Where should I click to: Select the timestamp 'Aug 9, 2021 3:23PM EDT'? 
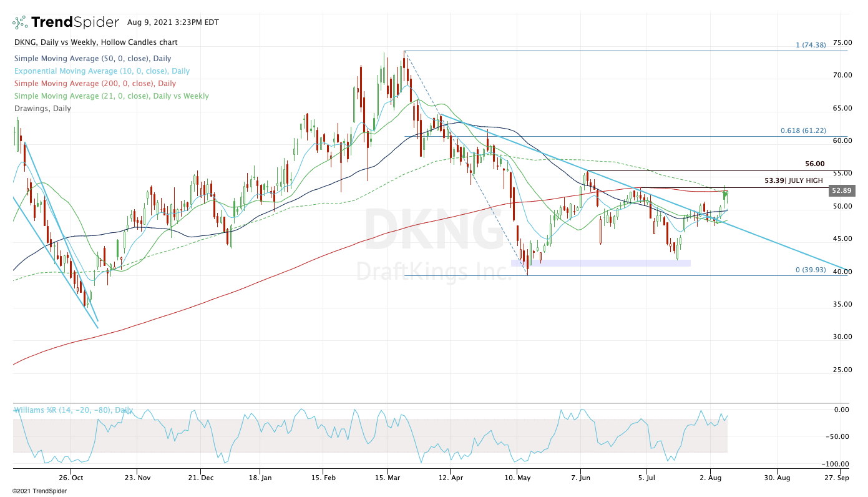coord(173,22)
